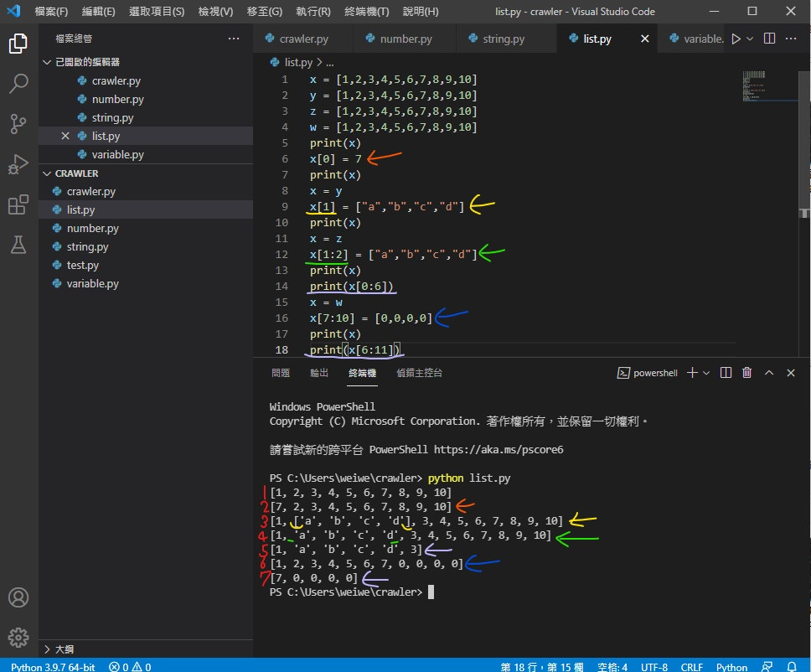Expand the outline section

pyautogui.click(x=47, y=649)
